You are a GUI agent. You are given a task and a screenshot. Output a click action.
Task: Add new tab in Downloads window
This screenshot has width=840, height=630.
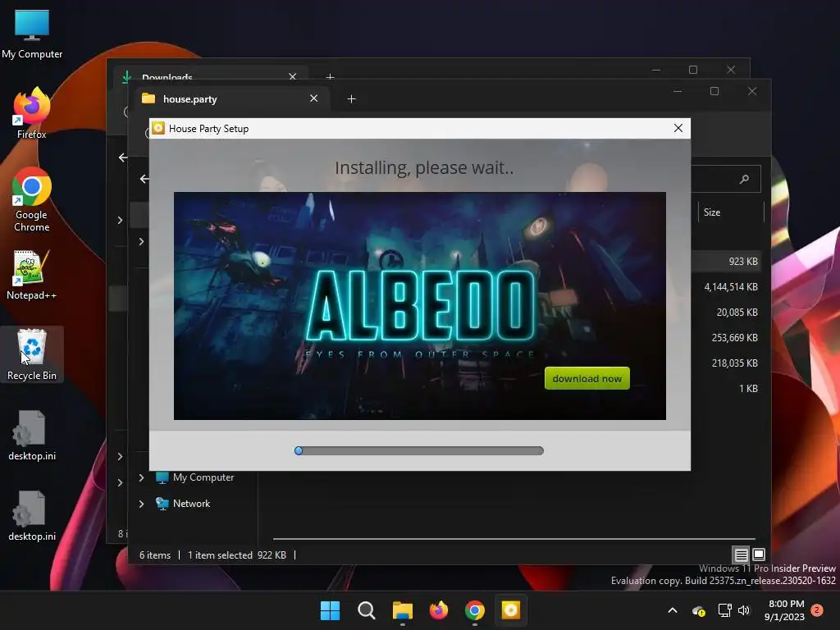pos(330,77)
